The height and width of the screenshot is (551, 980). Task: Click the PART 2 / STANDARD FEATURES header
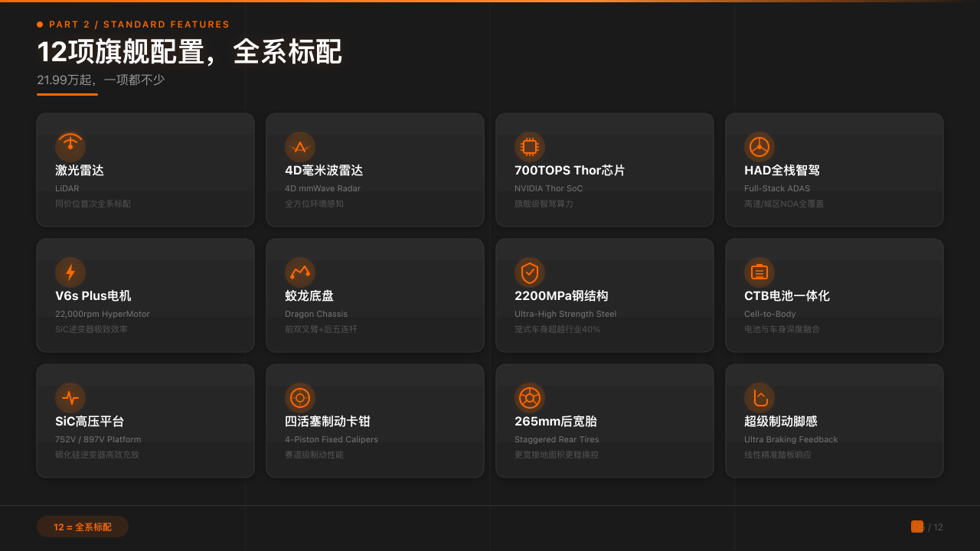tap(139, 24)
